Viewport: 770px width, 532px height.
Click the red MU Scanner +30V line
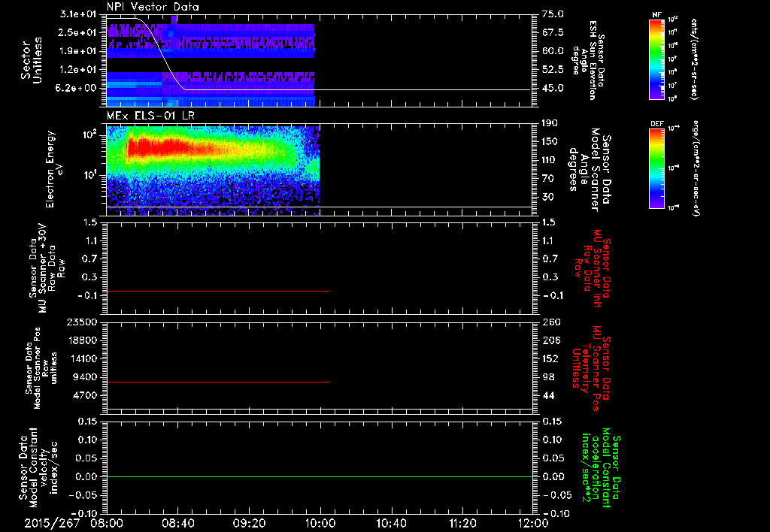point(218,291)
